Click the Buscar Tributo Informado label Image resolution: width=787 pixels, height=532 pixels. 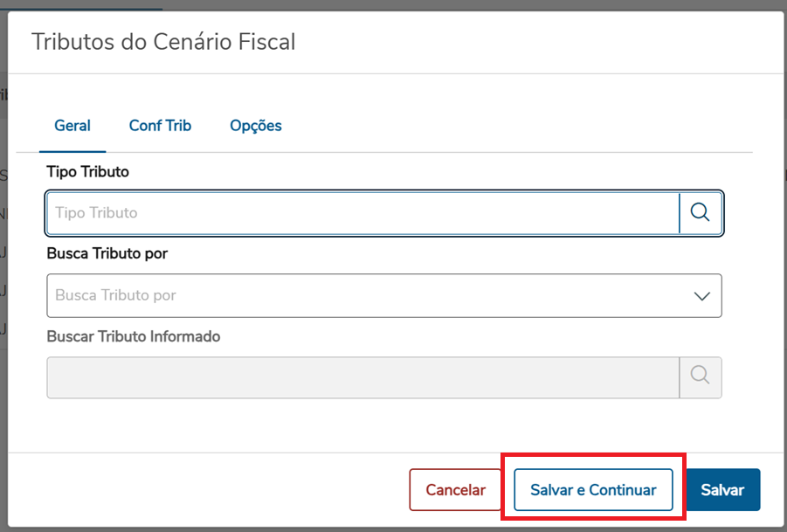tap(134, 336)
